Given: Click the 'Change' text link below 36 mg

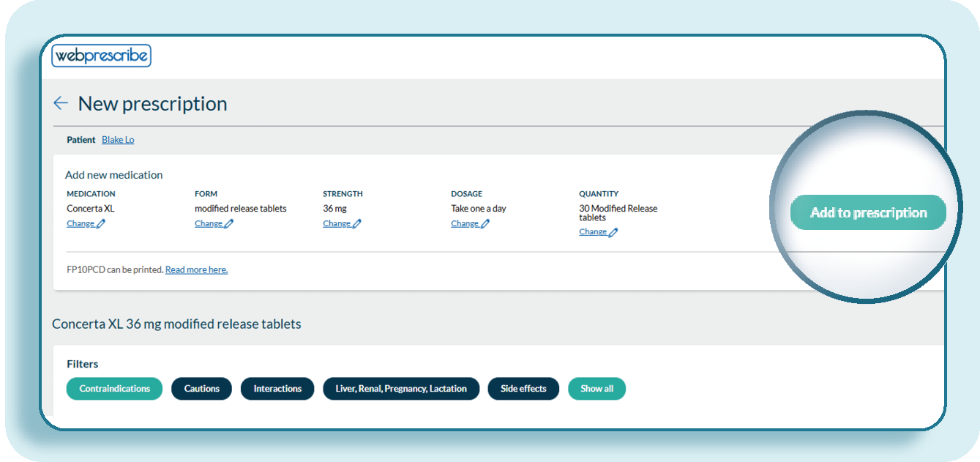Looking at the screenshot, I should coord(336,224).
